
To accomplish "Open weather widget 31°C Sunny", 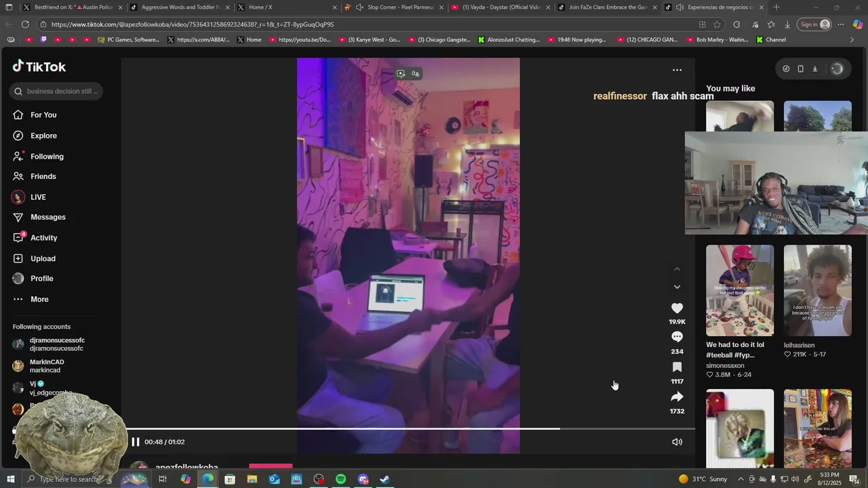I will tap(703, 479).
